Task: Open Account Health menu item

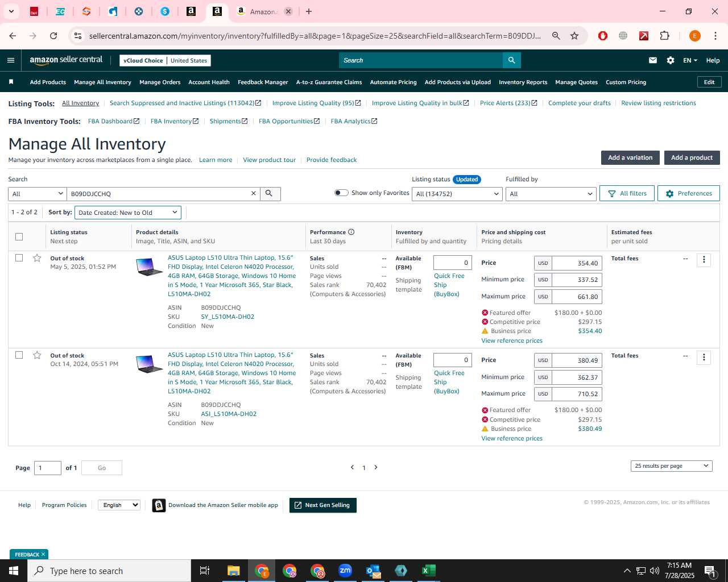Action: coord(209,82)
